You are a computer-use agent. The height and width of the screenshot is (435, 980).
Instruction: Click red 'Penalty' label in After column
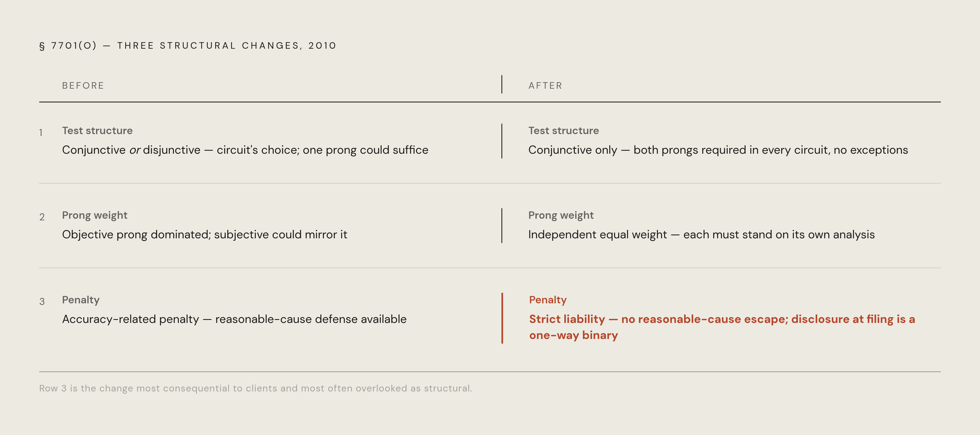pos(548,300)
